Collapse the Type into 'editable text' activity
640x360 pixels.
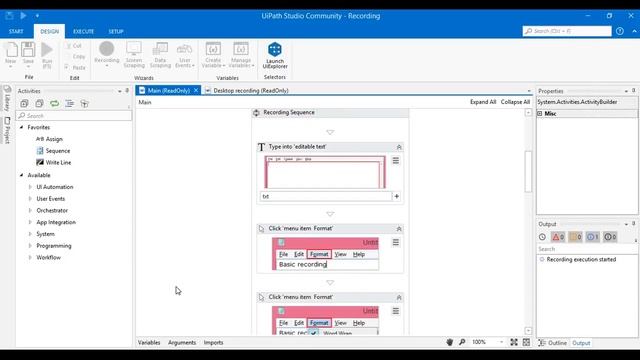[x=399, y=147]
